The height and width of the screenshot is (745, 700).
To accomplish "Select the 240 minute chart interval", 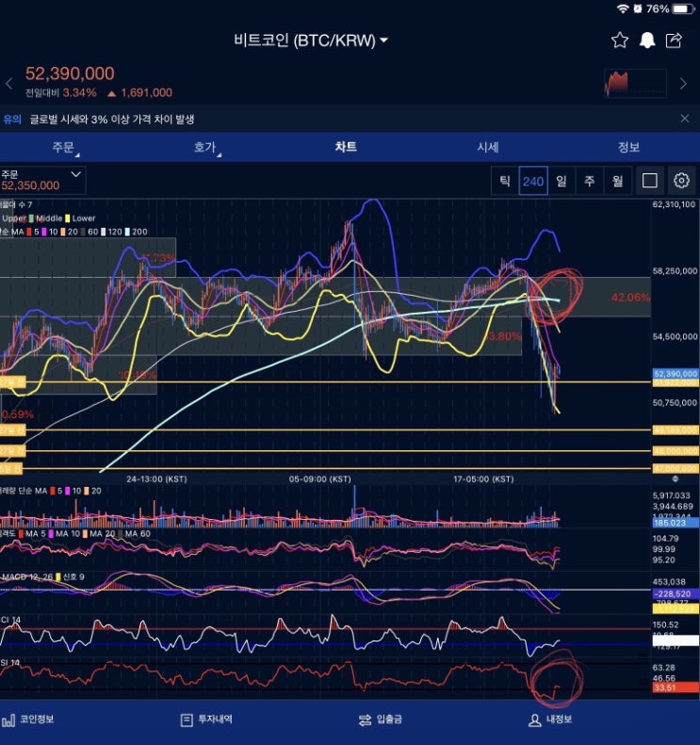I will [x=533, y=181].
